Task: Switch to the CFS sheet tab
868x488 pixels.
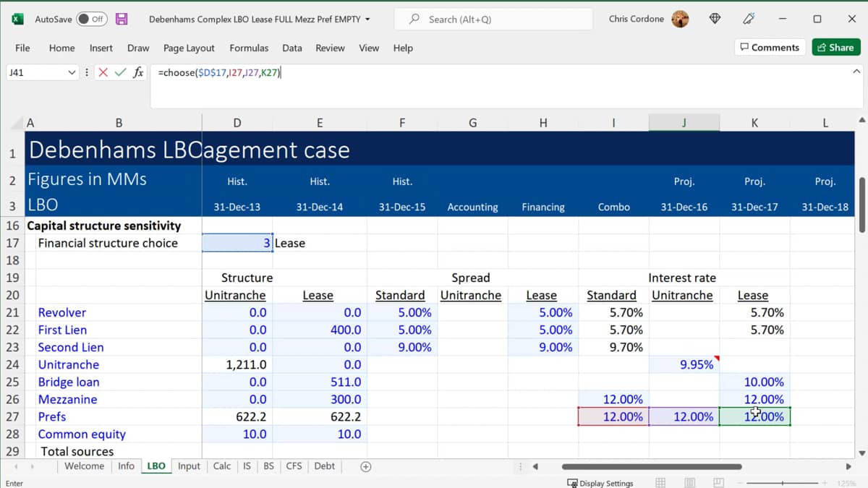Action: [294, 466]
